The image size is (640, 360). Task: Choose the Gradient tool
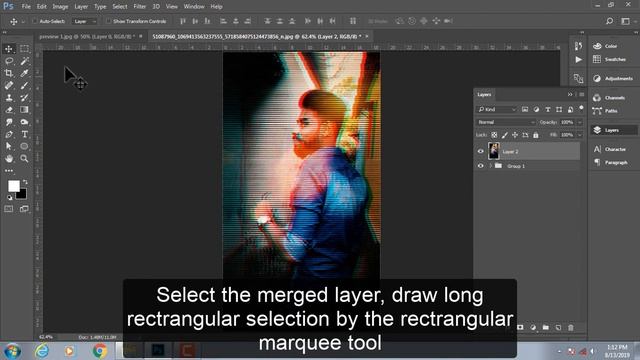click(x=24, y=110)
